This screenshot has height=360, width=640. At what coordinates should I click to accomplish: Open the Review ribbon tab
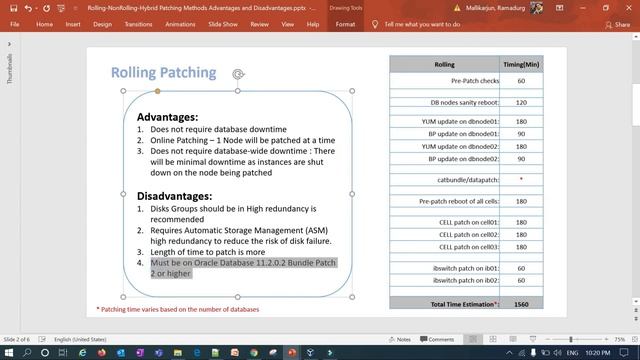[x=259, y=24]
